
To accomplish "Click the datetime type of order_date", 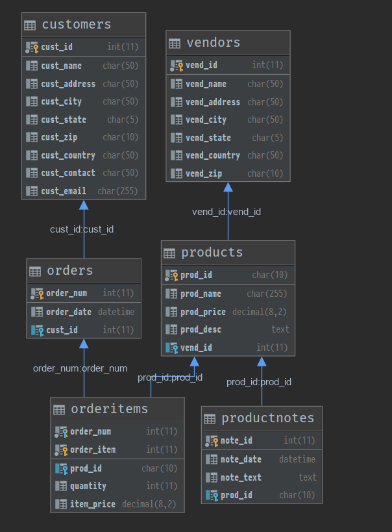I will pyautogui.click(x=116, y=312).
